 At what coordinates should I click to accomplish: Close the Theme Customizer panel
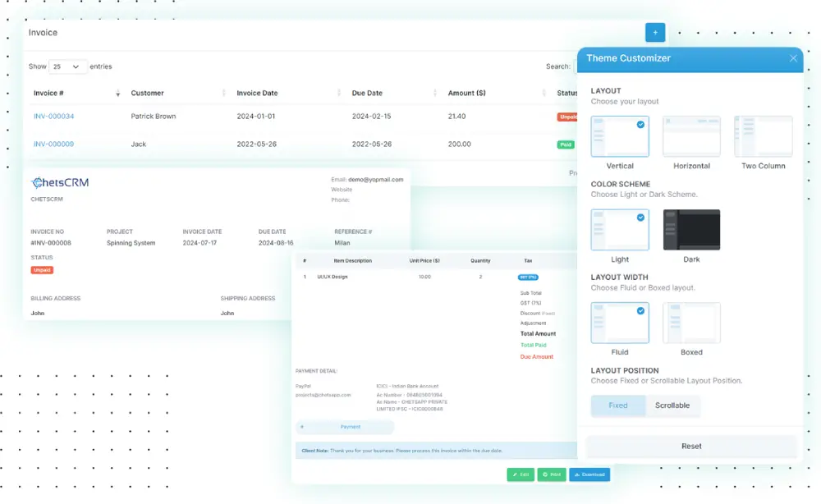[x=793, y=58]
